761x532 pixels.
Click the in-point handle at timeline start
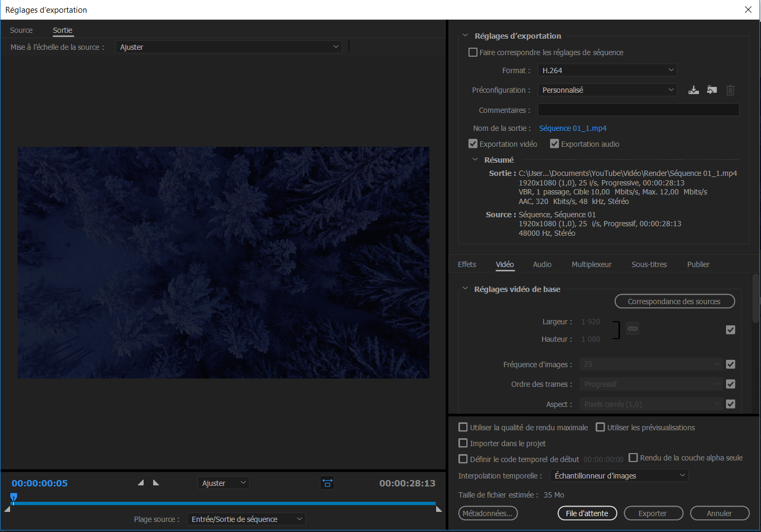click(7, 509)
